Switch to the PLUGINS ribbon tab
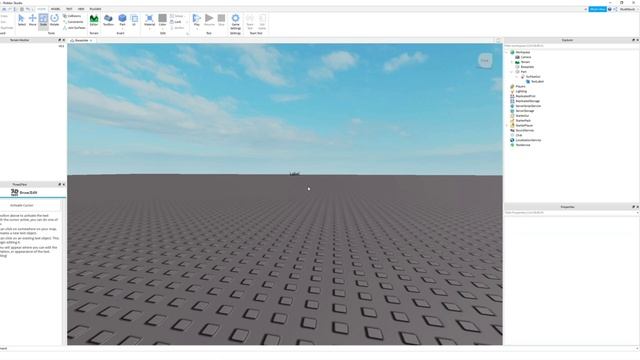The width and height of the screenshot is (640, 360). click(95, 9)
